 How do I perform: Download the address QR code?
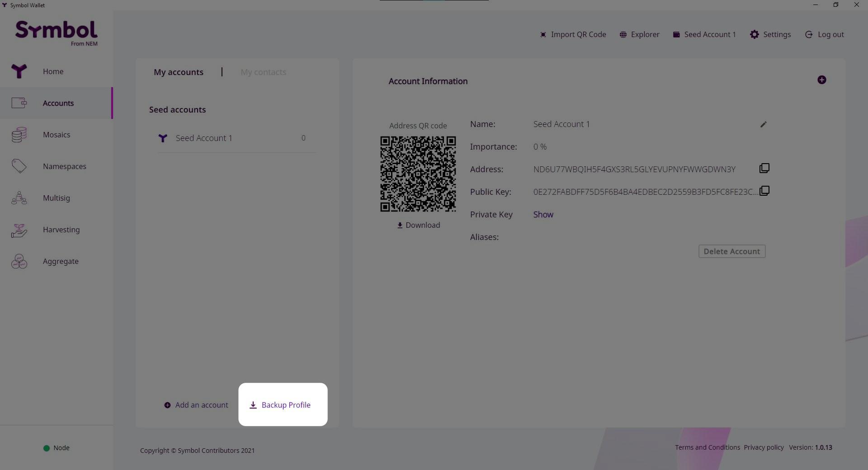pos(418,225)
